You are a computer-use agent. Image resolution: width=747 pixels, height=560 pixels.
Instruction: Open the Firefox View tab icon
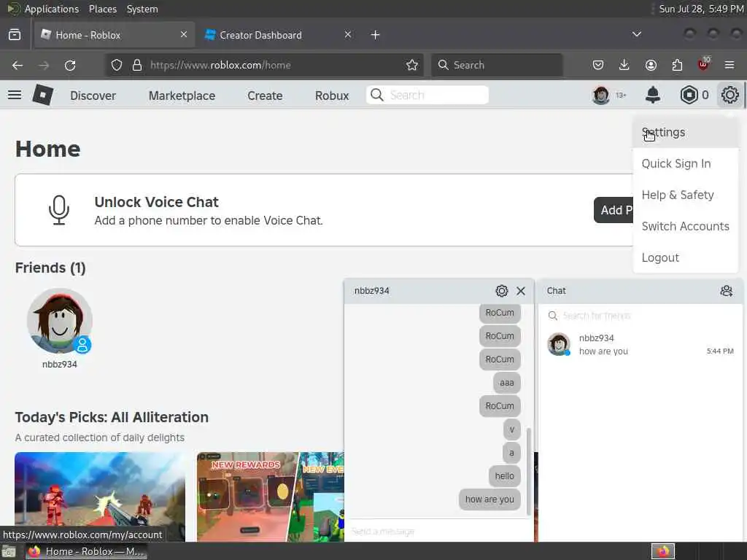tap(15, 35)
